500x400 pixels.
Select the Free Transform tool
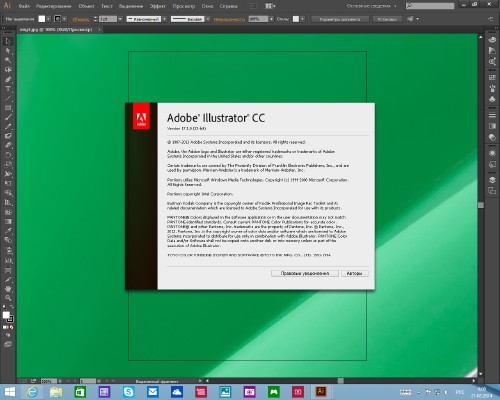point(8,183)
